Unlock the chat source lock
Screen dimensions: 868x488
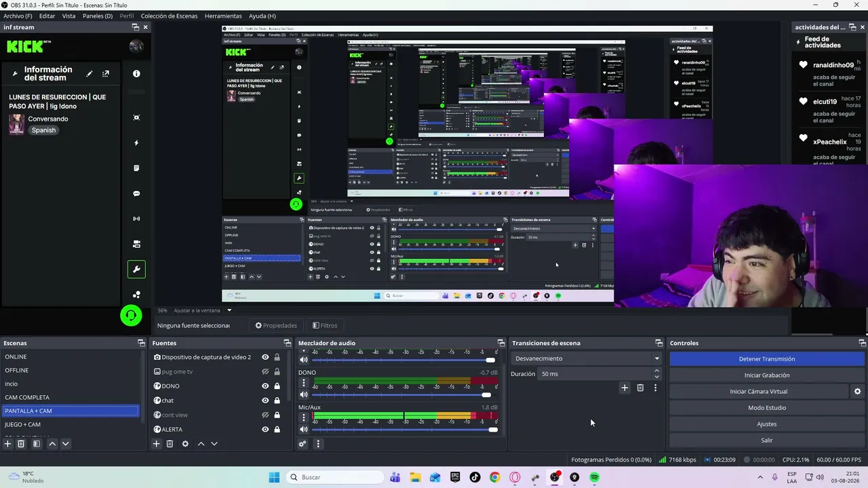[x=277, y=401]
